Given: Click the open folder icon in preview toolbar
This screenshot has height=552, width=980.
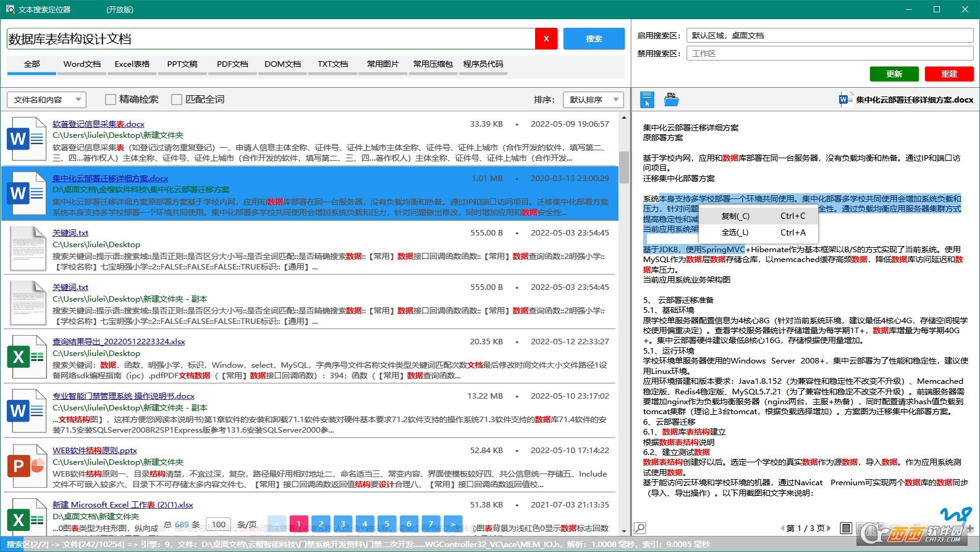Looking at the screenshot, I should tap(671, 99).
